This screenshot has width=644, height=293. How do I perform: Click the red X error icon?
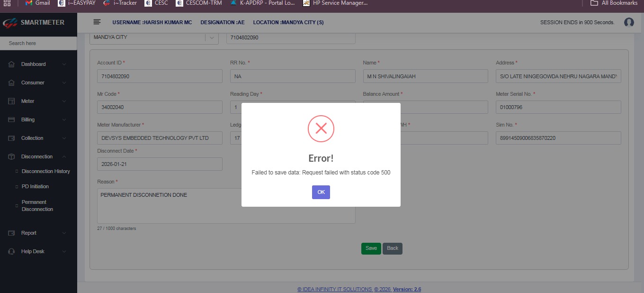[x=321, y=128]
